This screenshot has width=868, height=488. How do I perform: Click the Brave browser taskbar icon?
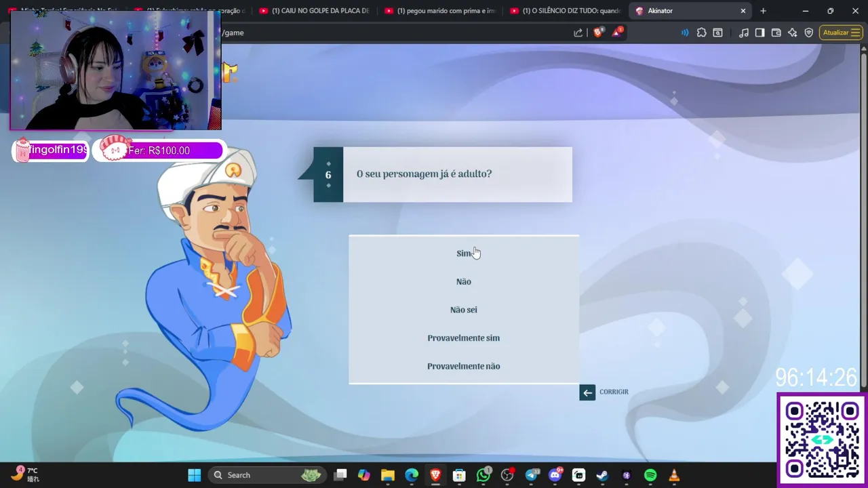(435, 475)
